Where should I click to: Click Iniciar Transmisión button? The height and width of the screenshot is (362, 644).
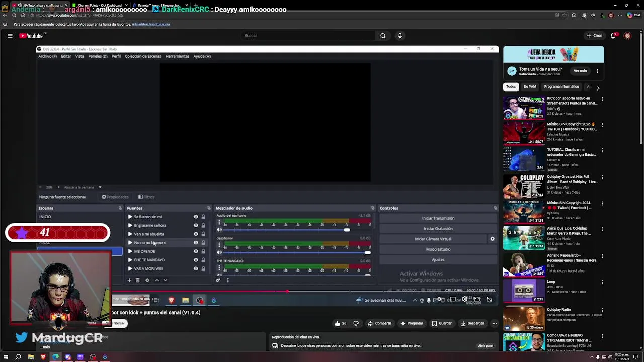coord(438,218)
